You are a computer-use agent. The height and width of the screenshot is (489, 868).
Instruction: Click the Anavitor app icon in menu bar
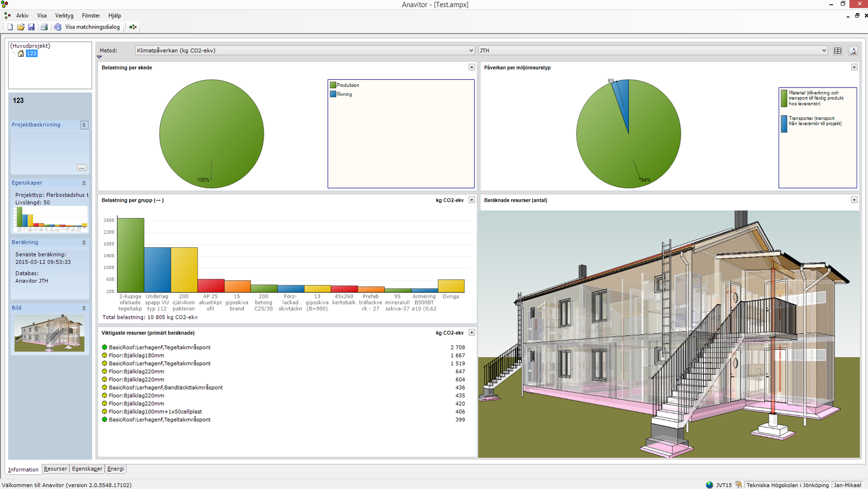click(7, 15)
